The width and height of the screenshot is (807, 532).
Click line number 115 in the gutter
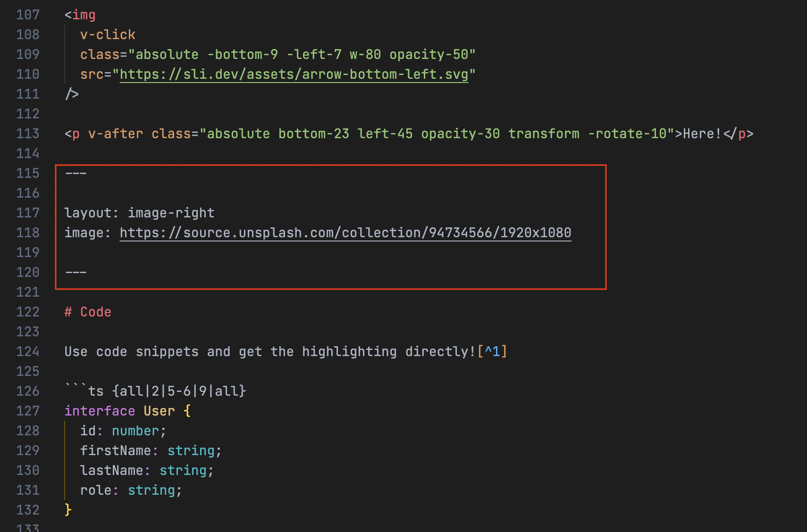[28, 173]
